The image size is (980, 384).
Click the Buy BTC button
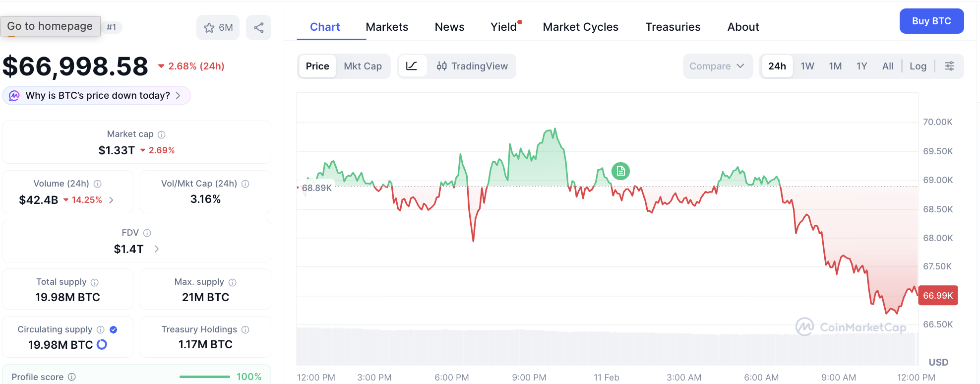pos(931,21)
